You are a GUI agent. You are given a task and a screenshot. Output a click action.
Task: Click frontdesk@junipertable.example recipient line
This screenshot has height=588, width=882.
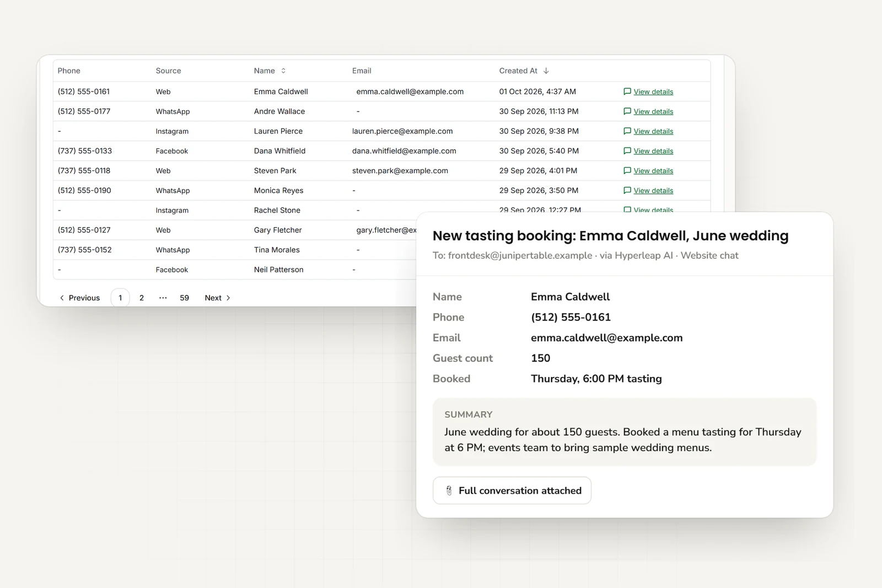tap(585, 256)
